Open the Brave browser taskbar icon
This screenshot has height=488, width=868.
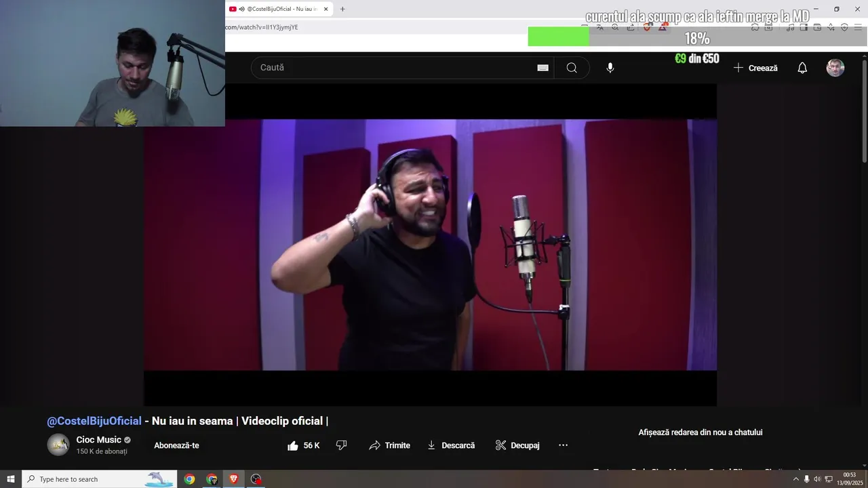click(x=234, y=479)
